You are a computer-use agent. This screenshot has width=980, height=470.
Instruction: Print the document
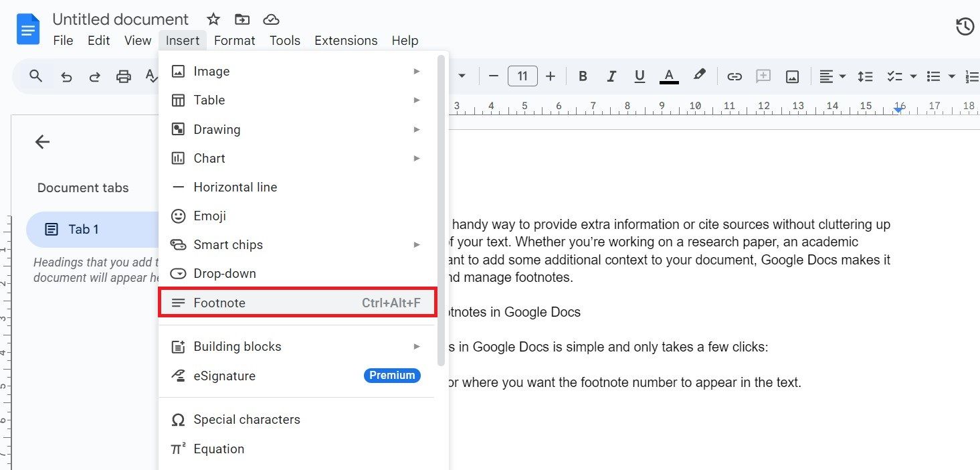(x=123, y=76)
